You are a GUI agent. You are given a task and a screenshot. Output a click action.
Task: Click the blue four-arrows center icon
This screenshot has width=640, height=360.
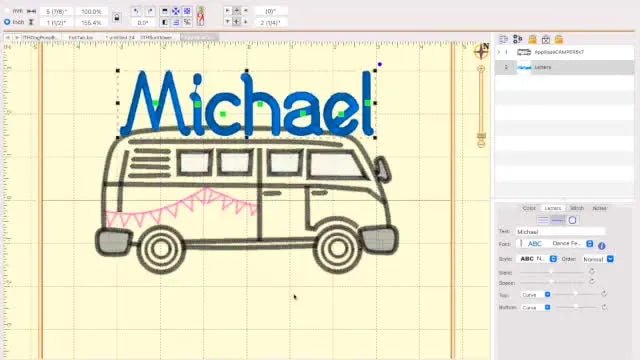coord(176,11)
